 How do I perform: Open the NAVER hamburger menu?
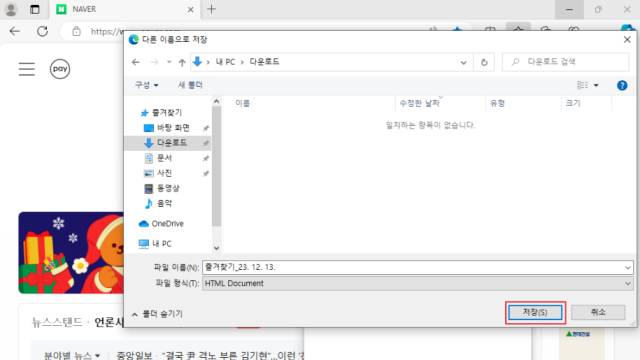coord(27,69)
